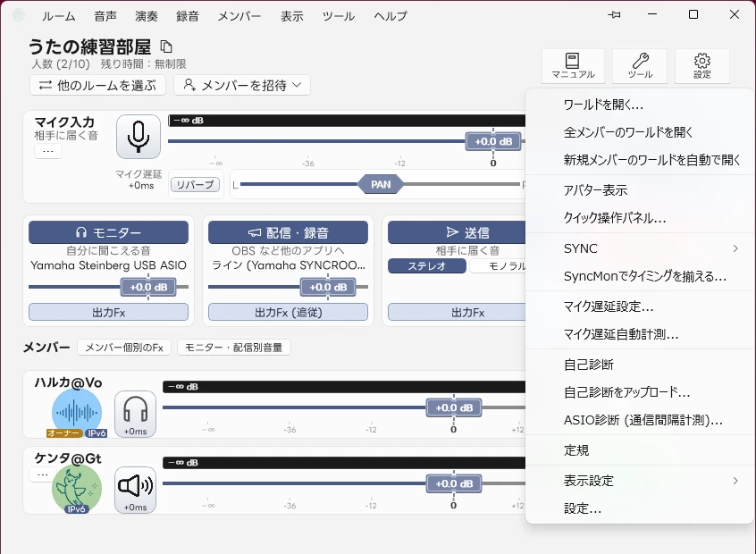The width and height of the screenshot is (756, 554).
Task: Click the app logo icon in title bar
Action: [19, 15]
